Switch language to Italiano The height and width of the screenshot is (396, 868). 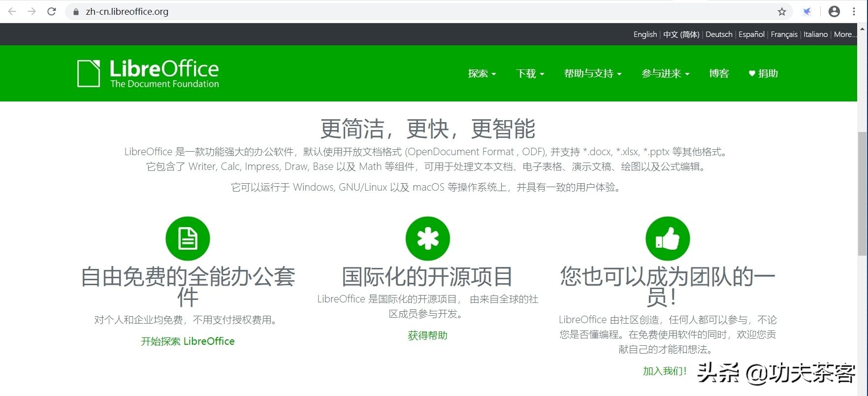[815, 34]
